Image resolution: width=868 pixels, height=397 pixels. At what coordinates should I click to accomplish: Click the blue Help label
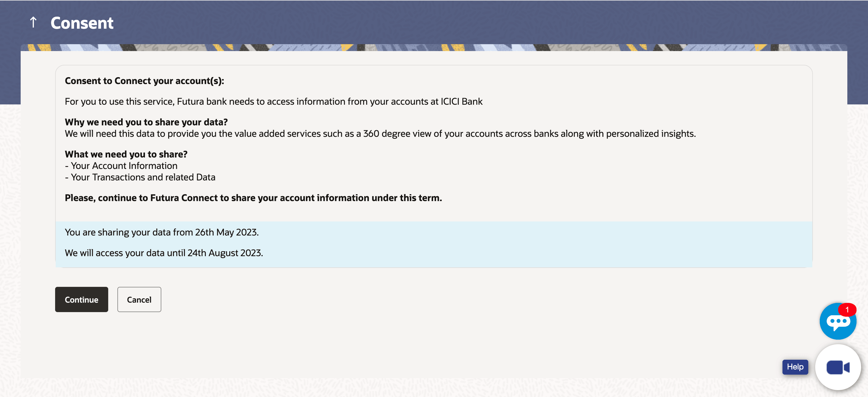click(795, 367)
